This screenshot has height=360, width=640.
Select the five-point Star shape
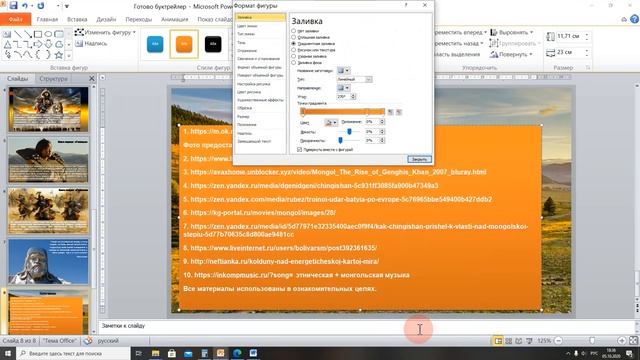[x=58, y=55]
